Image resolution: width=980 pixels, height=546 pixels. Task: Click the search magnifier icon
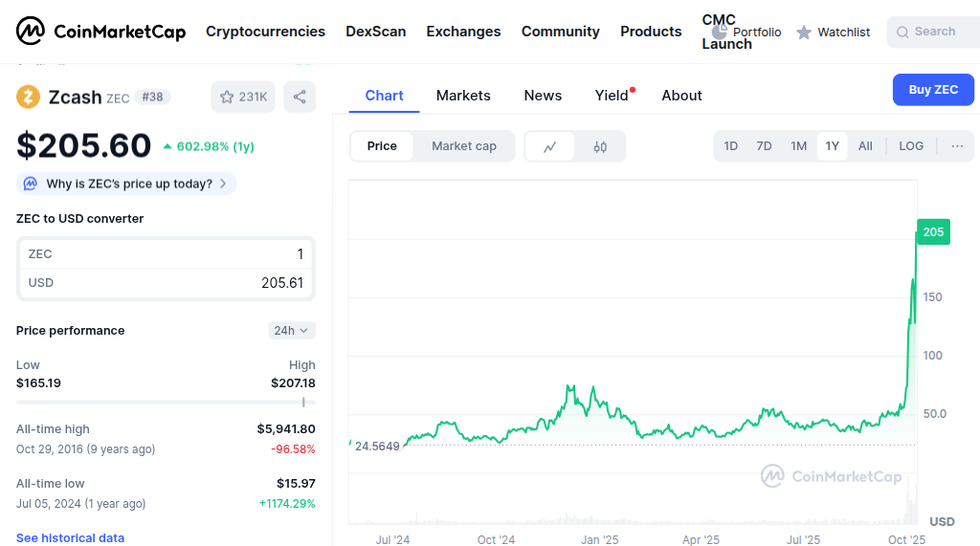902,32
